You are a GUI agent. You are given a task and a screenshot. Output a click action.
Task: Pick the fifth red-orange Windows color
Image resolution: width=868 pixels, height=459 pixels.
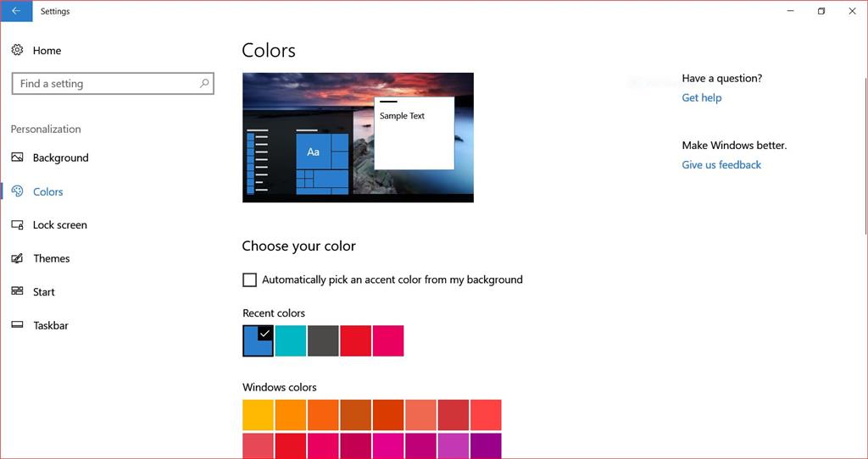pyautogui.click(x=388, y=415)
